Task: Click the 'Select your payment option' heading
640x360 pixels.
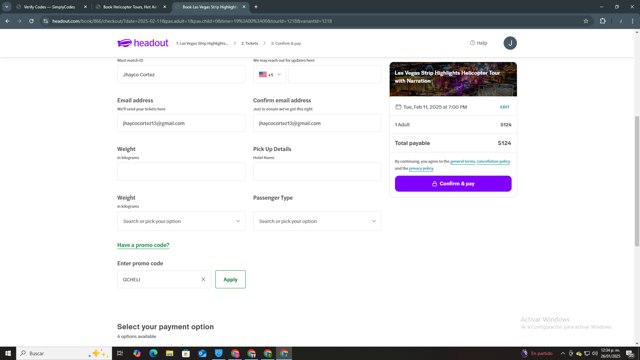Action: (165, 327)
